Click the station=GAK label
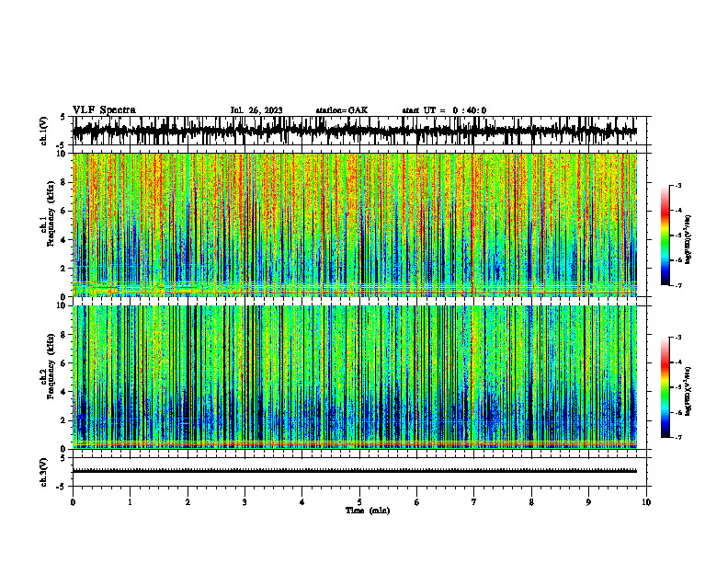This screenshot has height=563, width=728. coord(342,110)
